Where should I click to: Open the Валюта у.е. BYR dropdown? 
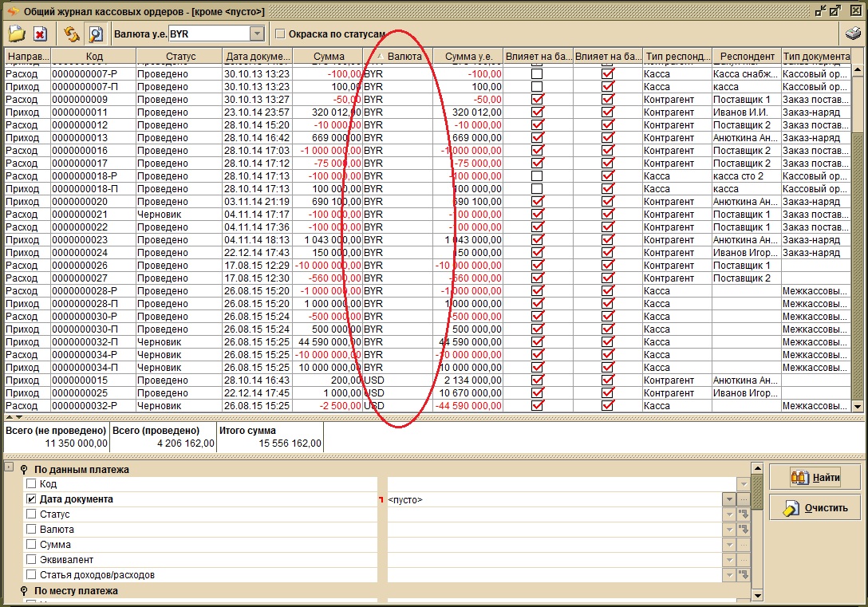click(256, 34)
